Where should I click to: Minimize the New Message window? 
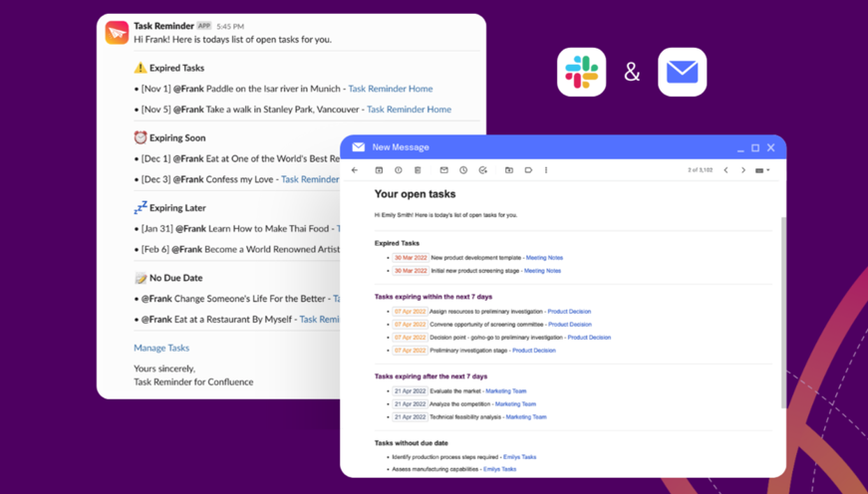coord(740,148)
